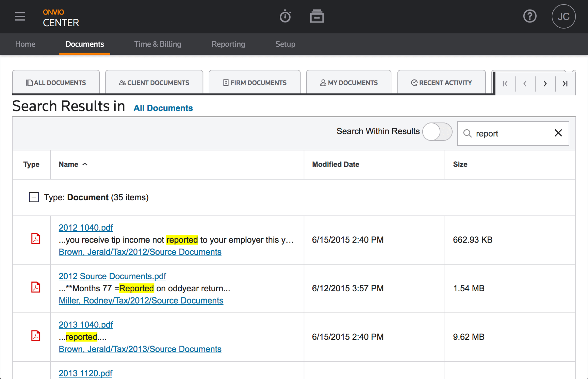588x379 pixels.
Task: Go to the Home menu tab
Action: (25, 44)
